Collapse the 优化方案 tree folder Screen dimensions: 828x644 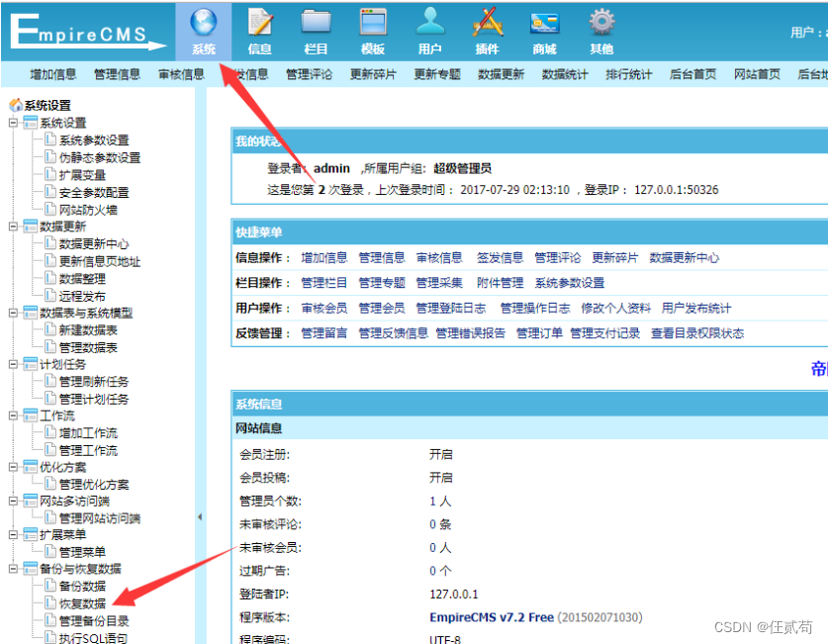click(13, 467)
